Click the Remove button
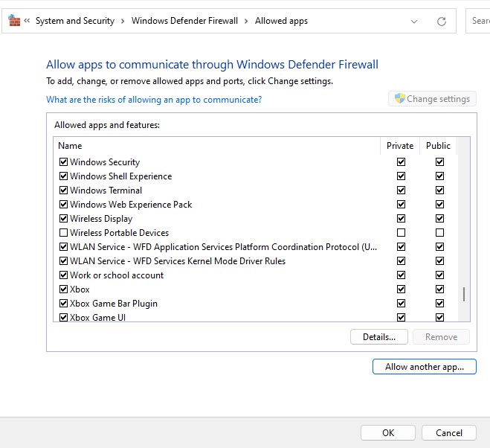The height and width of the screenshot is (448, 490). pyautogui.click(x=441, y=337)
